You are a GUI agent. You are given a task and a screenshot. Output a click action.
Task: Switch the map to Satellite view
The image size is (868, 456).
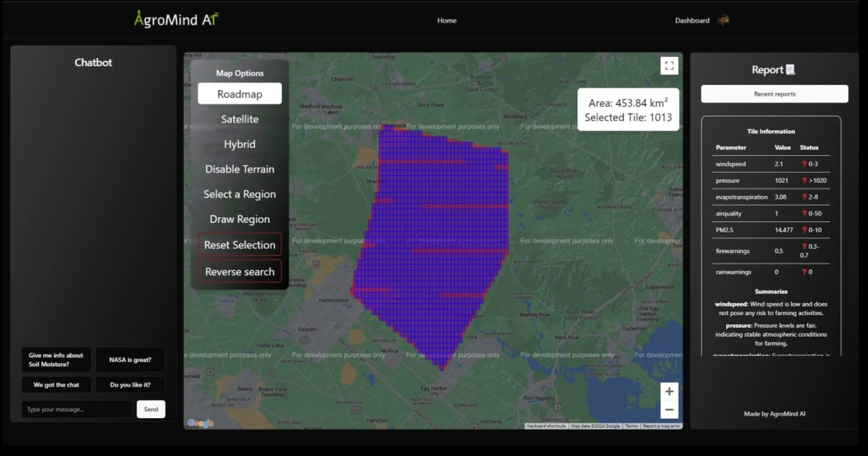click(x=240, y=119)
